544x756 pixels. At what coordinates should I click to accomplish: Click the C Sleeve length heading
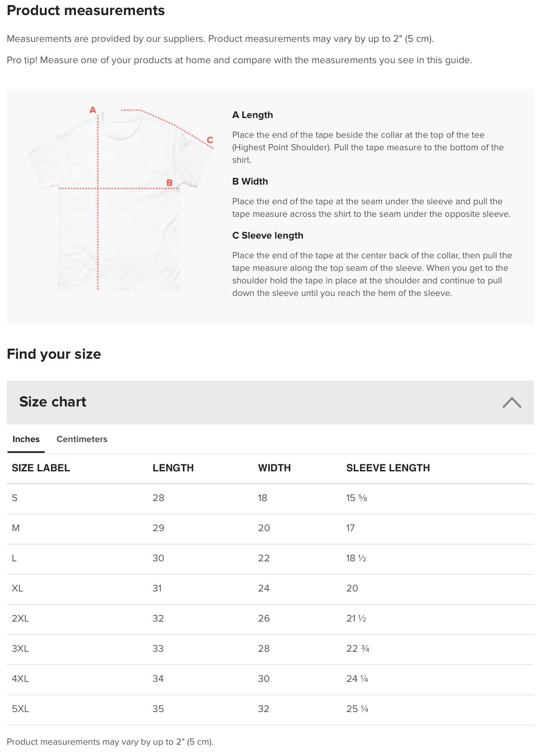tap(267, 236)
